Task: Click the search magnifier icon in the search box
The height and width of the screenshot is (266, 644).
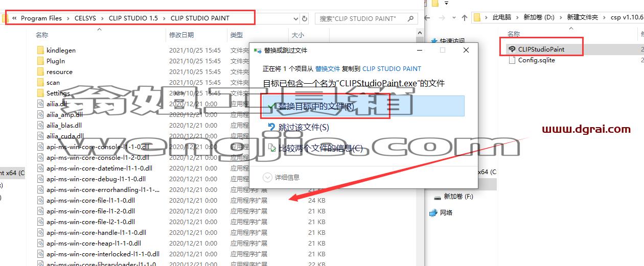Action: click(x=410, y=18)
